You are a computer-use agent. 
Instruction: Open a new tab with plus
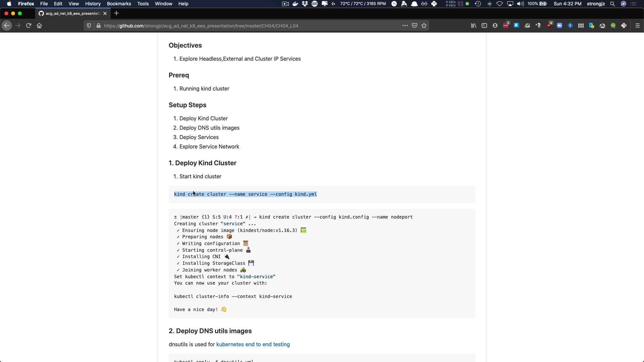tap(116, 13)
